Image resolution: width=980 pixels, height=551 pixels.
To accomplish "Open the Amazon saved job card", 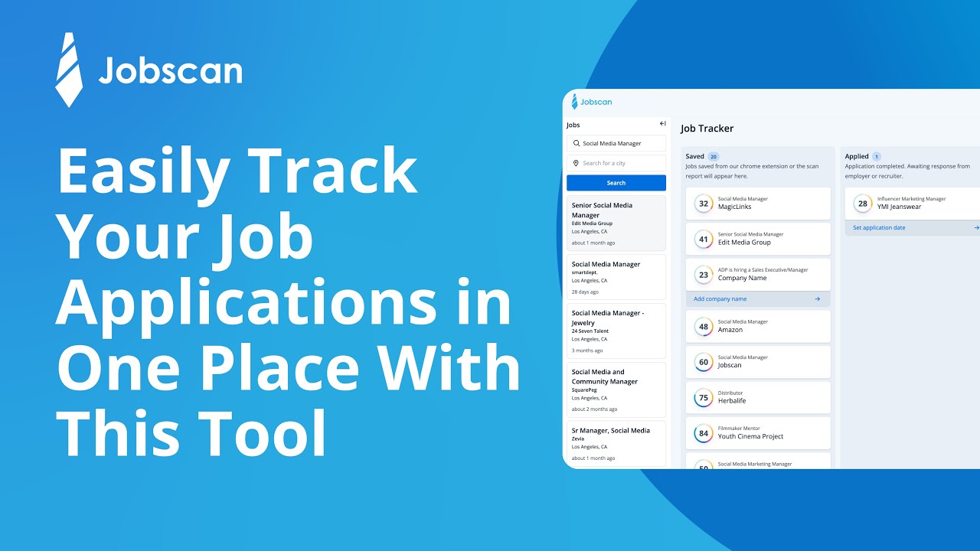I will tap(758, 327).
